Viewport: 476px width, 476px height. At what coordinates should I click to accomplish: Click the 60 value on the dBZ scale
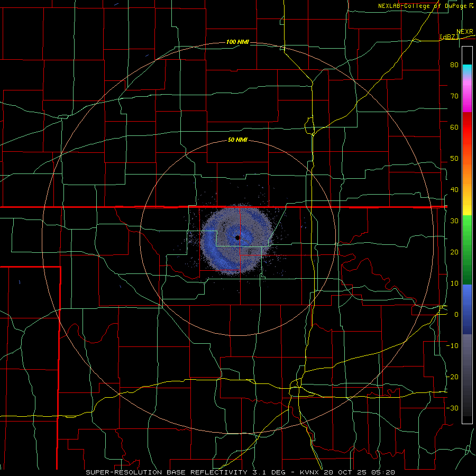454,127
